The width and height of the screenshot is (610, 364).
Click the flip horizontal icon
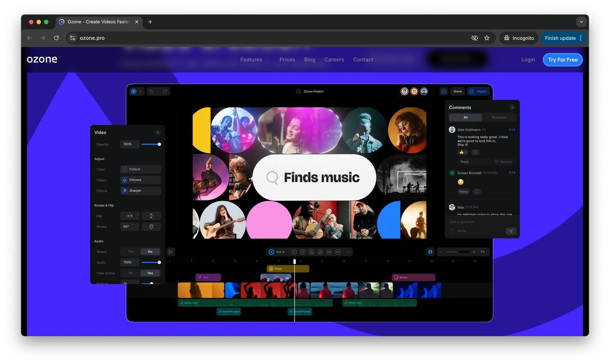pyautogui.click(x=130, y=216)
